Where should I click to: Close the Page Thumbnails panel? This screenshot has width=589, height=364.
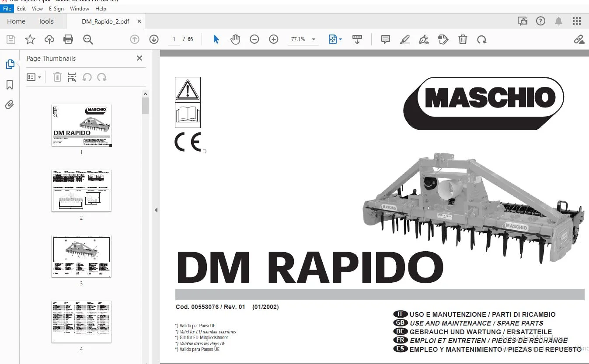tap(139, 58)
